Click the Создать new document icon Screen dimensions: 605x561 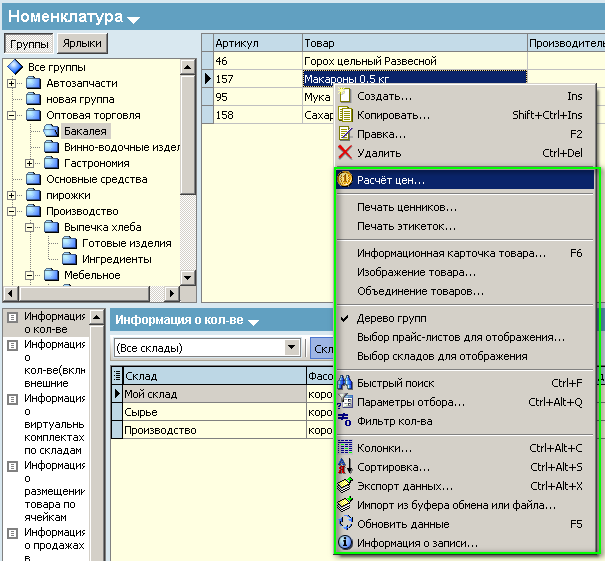point(344,96)
